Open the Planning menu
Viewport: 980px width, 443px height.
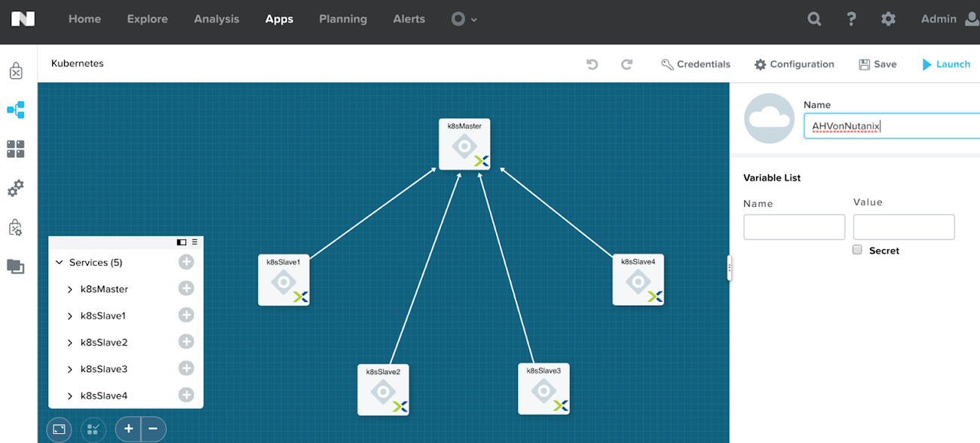click(x=343, y=19)
